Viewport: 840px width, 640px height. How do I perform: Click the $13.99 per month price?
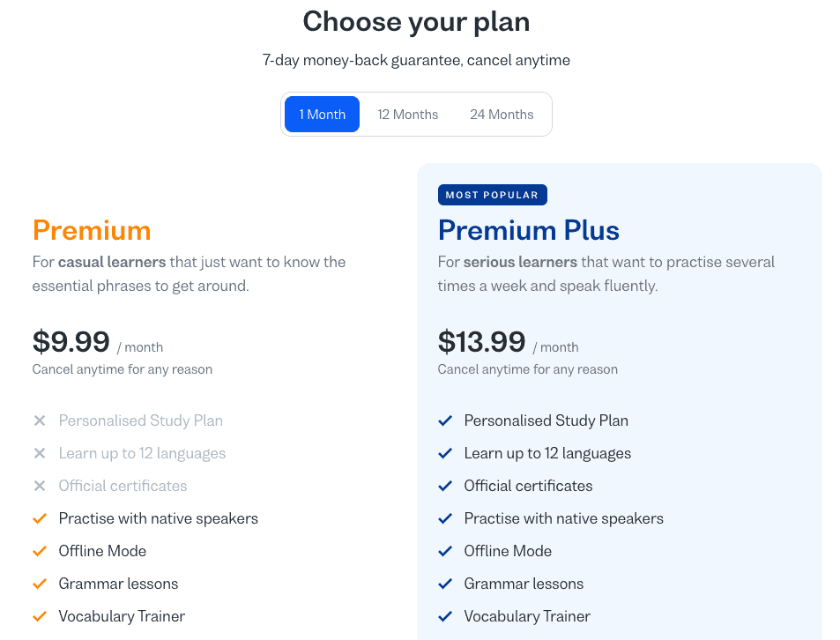(481, 342)
